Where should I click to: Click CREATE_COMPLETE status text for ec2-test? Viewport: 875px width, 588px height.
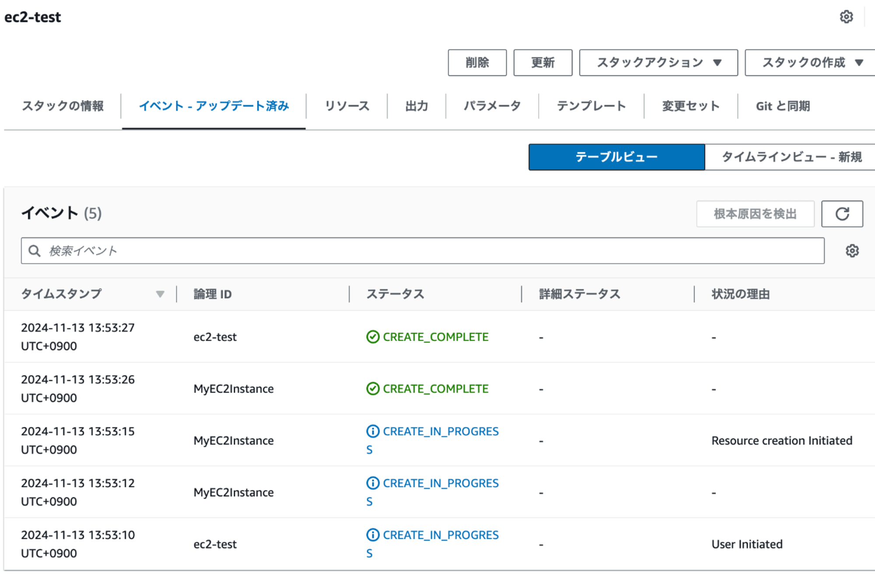pos(436,337)
